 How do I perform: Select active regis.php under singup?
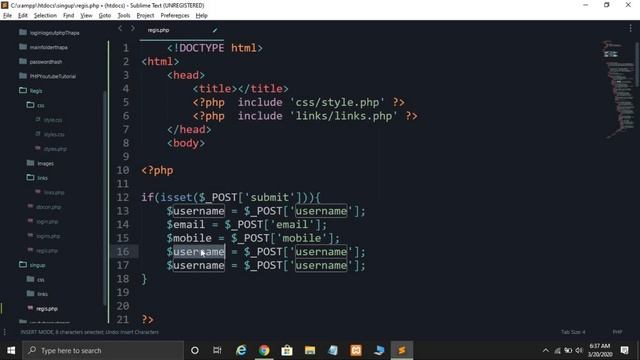pyautogui.click(x=42, y=309)
